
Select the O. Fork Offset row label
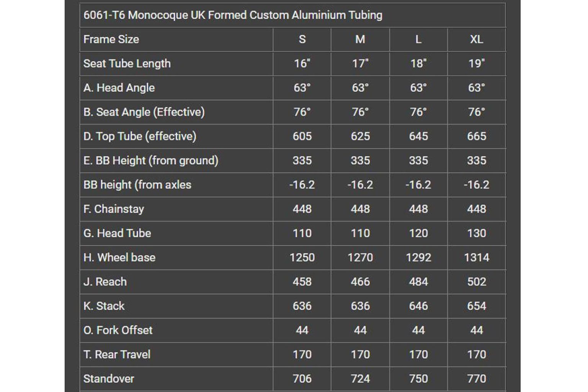pos(118,330)
